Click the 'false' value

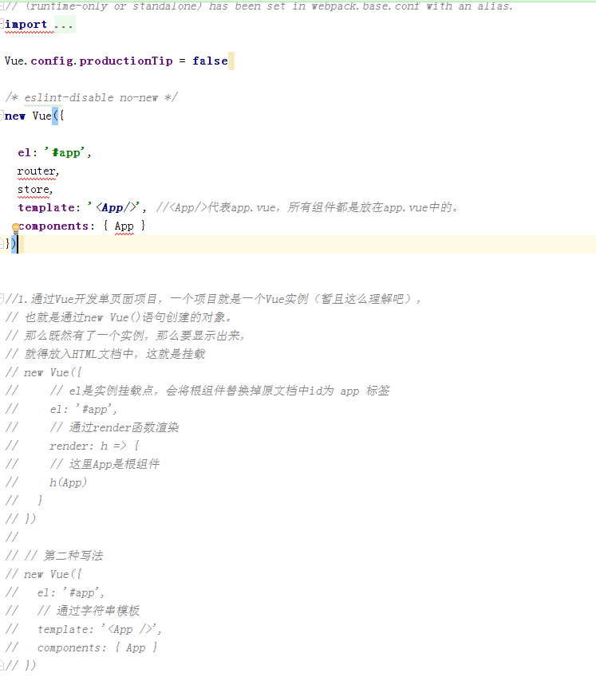tap(210, 61)
